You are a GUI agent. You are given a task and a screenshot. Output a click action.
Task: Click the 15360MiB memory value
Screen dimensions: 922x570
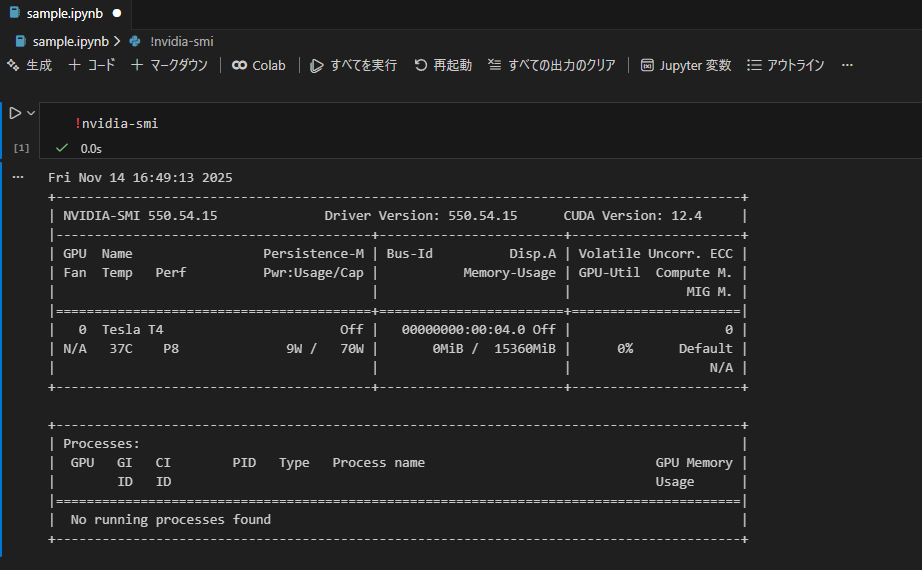coord(525,349)
